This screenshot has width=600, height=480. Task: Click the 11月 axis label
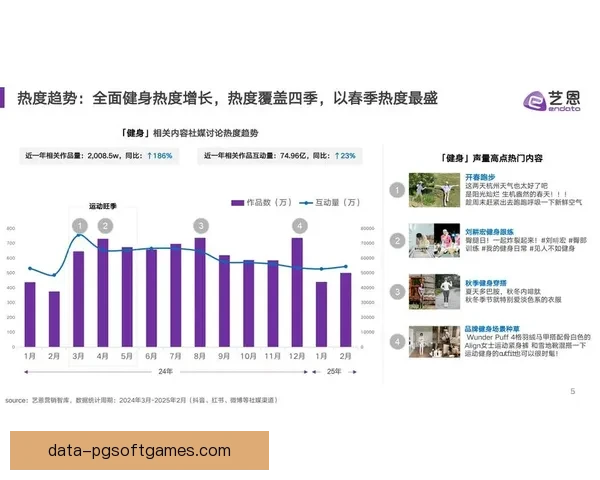[x=272, y=356]
